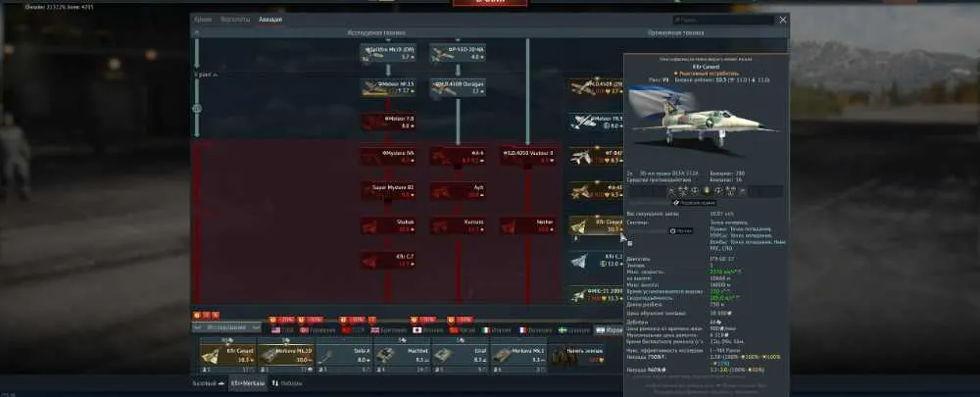Select the Авиация tab
The width and height of the screenshot is (980, 397).
click(270, 20)
